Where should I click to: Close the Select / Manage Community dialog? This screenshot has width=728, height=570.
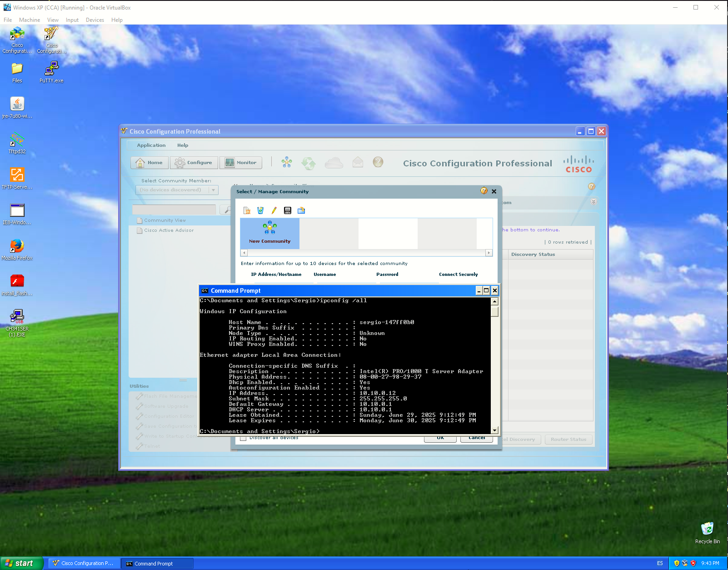point(494,191)
